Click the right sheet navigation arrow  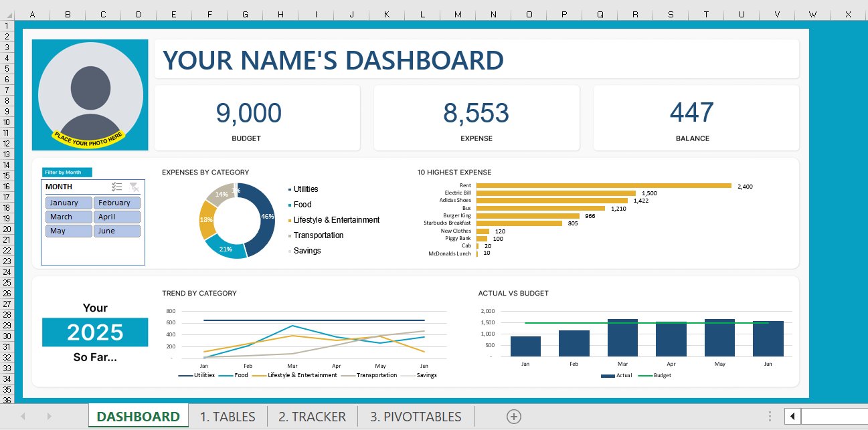point(50,416)
